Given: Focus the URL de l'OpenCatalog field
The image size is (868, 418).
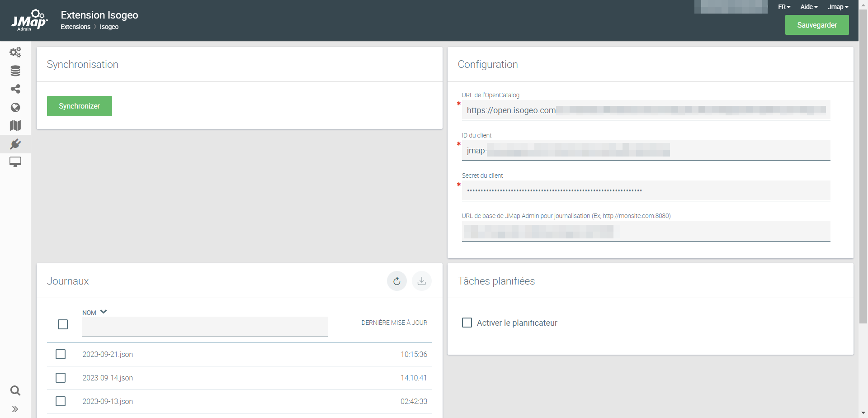Looking at the screenshot, I should tap(646, 110).
